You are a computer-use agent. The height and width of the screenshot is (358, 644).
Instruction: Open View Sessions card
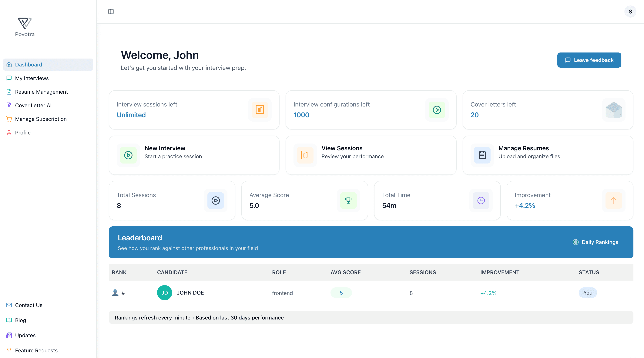coord(371,155)
